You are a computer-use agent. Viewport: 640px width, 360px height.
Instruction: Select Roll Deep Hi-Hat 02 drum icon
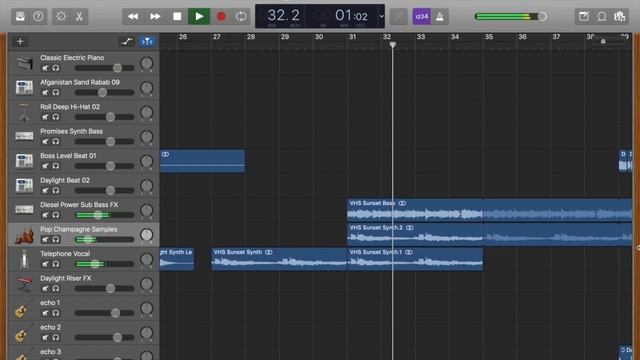(24, 112)
